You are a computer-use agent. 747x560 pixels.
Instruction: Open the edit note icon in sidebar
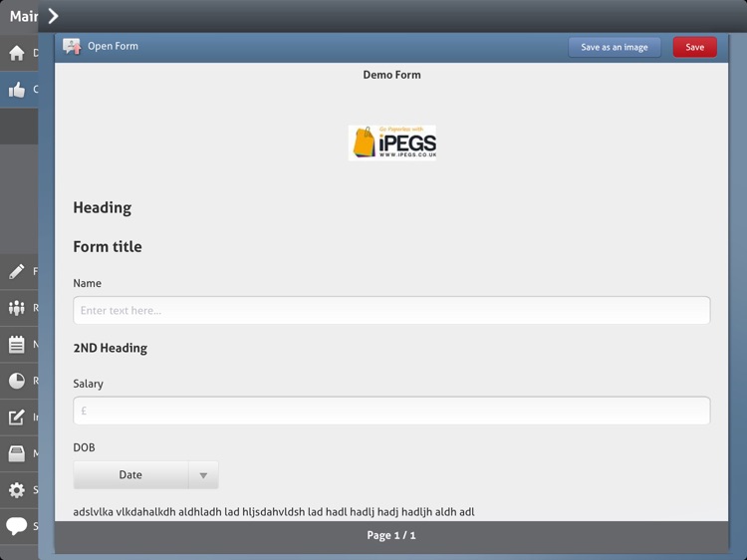(x=17, y=418)
